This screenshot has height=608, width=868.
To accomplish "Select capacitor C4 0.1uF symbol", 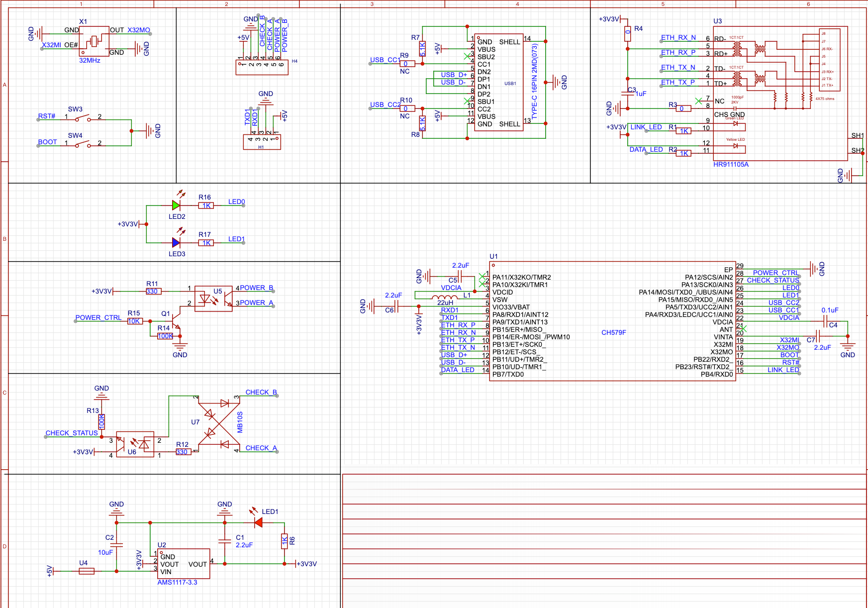I will [826, 321].
